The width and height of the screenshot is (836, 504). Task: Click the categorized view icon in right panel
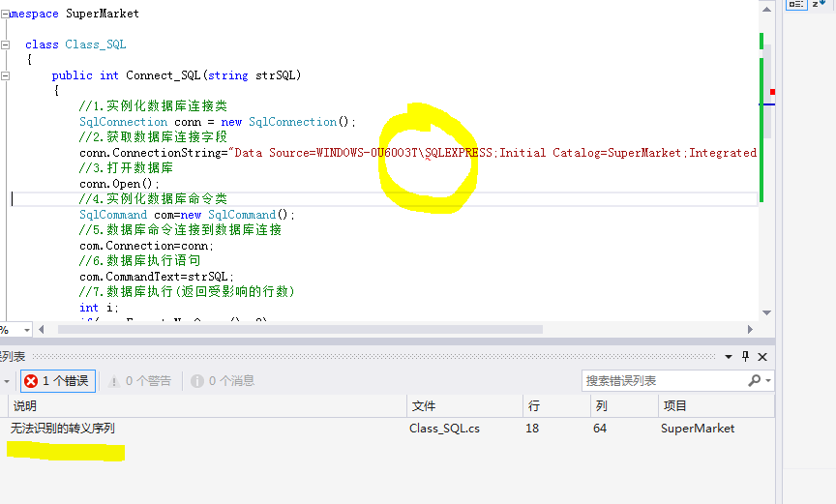(796, 5)
